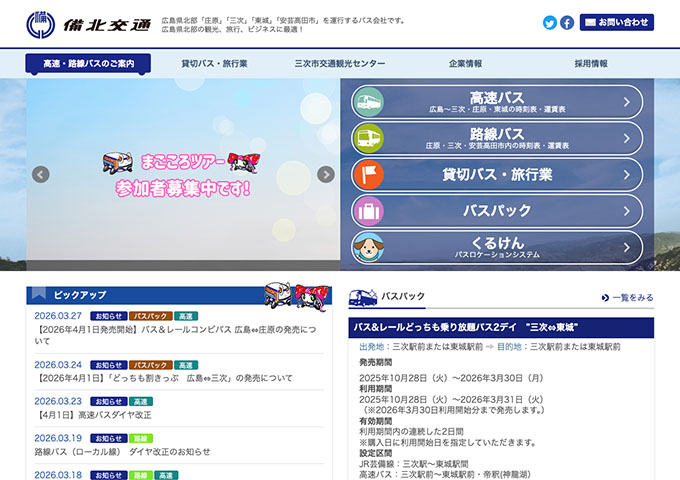Click the chevron on くるけん button
This screenshot has height=480, width=680.
[627, 248]
